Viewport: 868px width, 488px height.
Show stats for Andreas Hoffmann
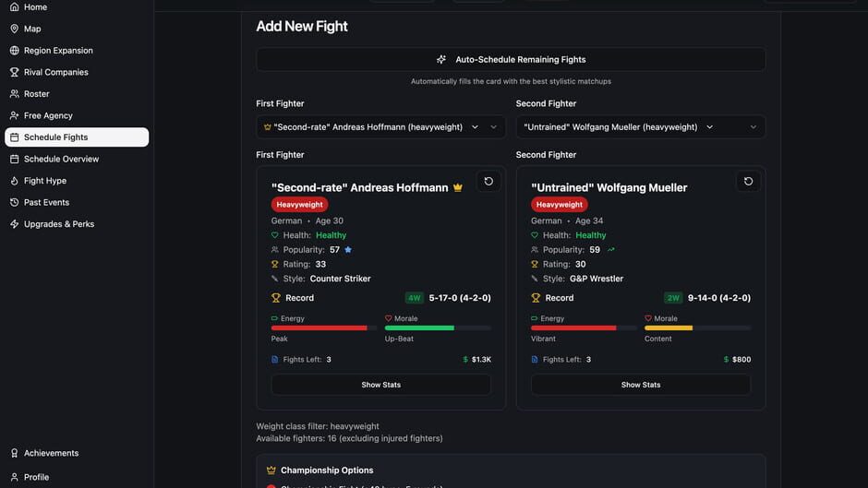(380, 385)
